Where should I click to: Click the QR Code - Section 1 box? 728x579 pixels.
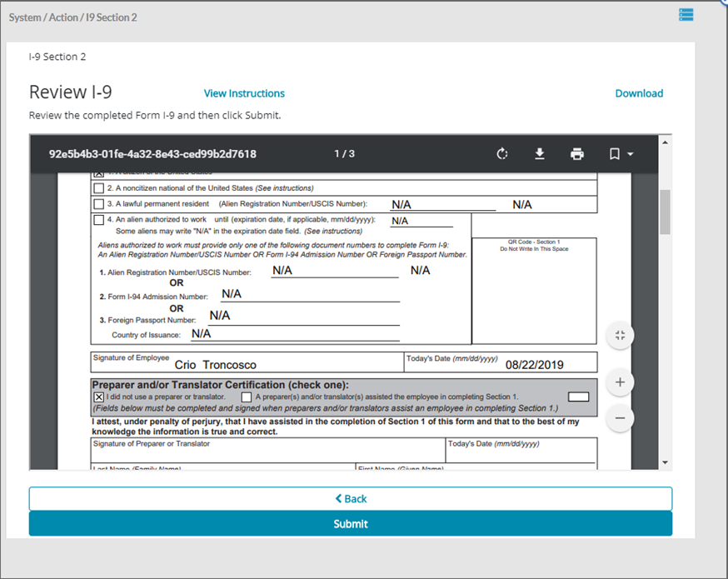pos(534,291)
